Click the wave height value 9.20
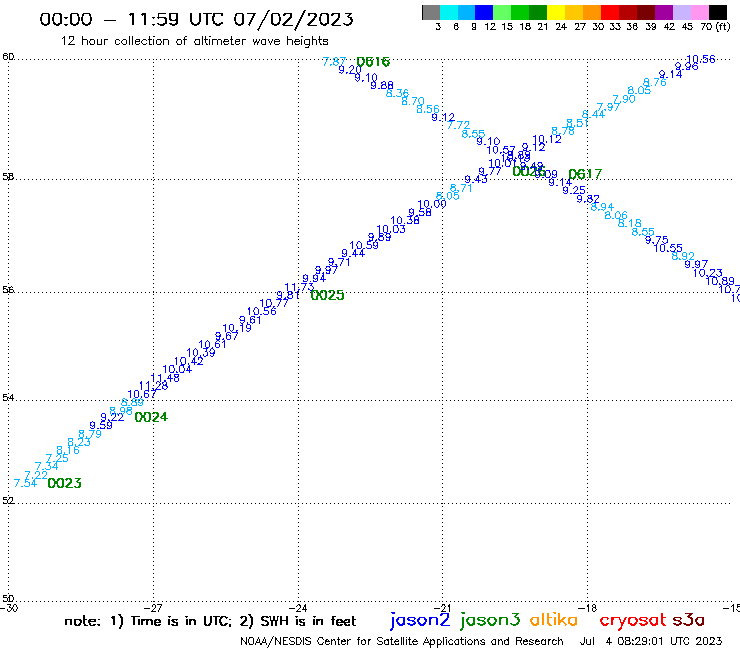The image size is (740, 650). coord(350,70)
